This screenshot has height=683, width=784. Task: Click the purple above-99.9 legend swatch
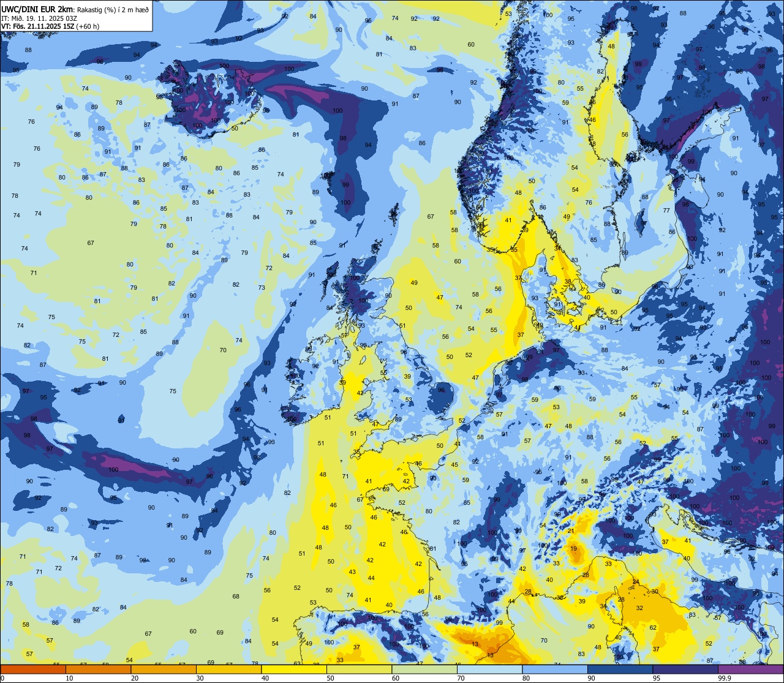(750, 669)
